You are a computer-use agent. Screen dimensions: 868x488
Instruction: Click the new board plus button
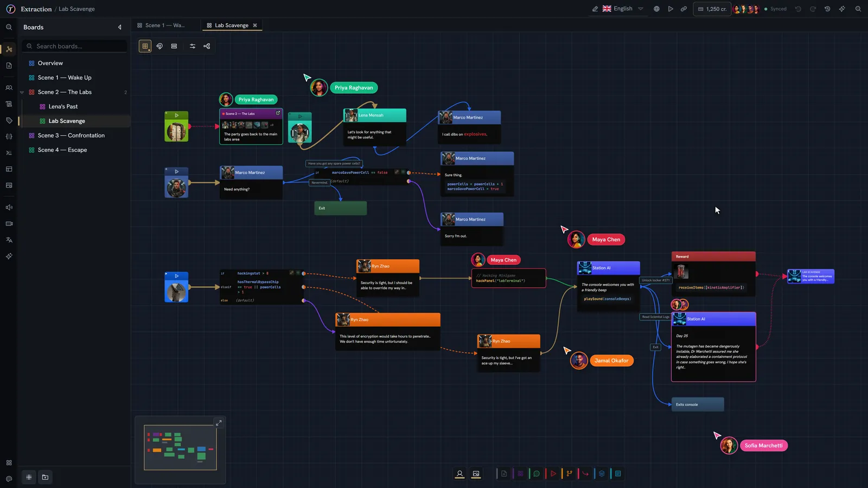(29, 477)
